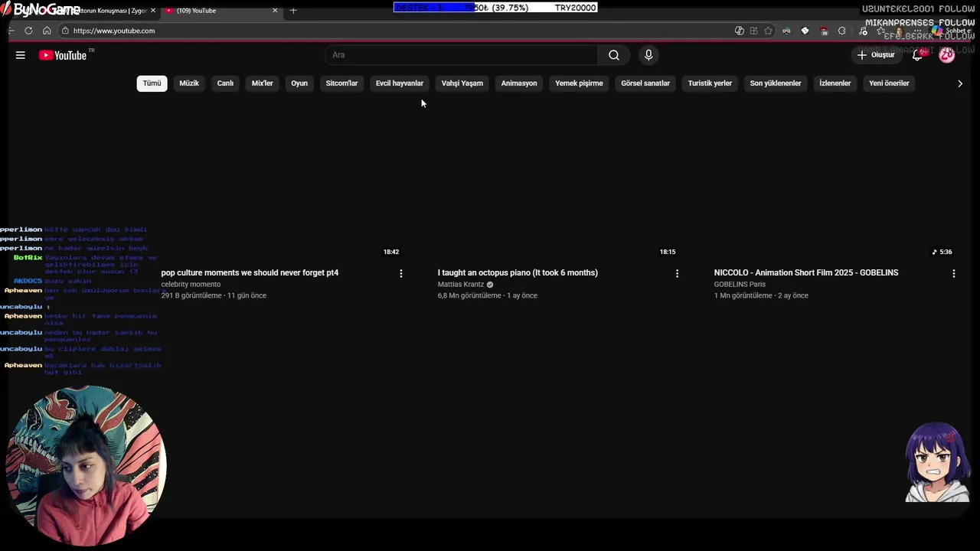Visit GOBELINS Paris channel
980x551 pixels.
click(740, 285)
